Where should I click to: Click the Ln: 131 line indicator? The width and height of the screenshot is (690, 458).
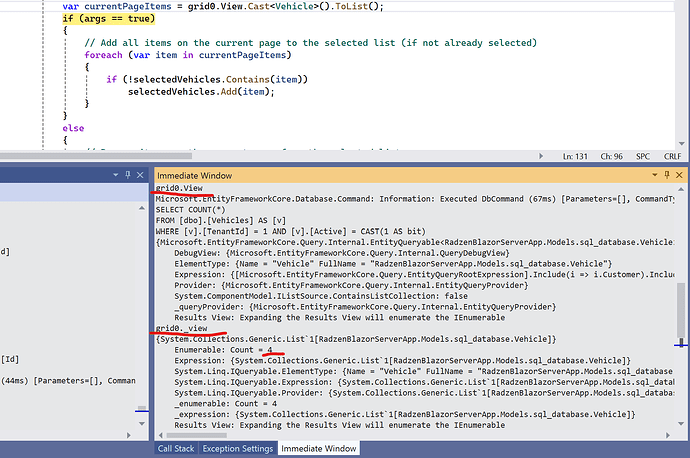(575, 156)
